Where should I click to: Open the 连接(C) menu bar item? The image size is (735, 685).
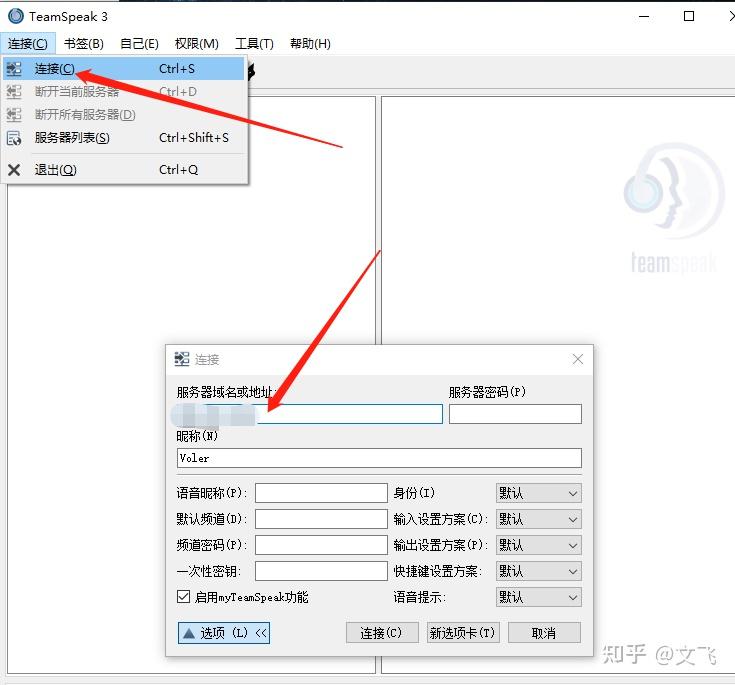pos(28,44)
